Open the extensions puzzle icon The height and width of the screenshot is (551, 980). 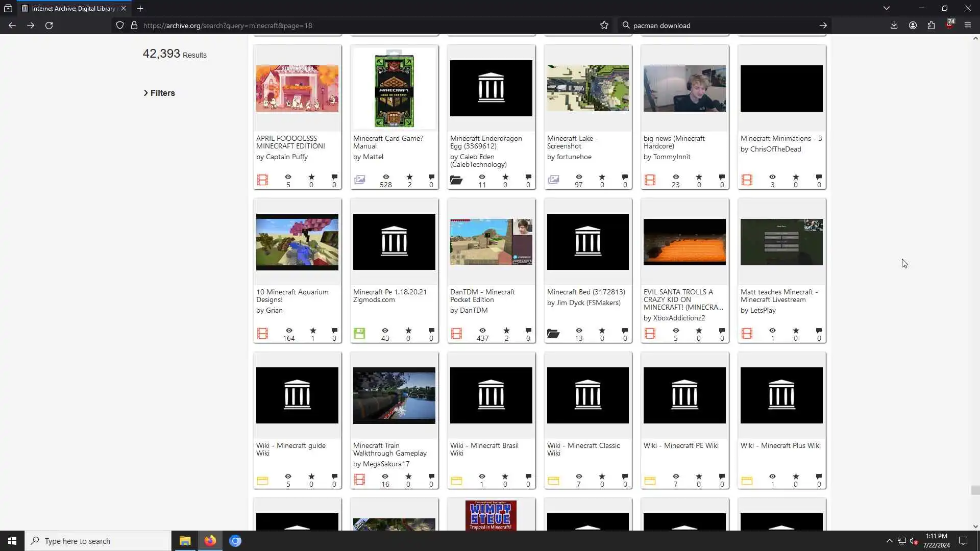point(931,26)
